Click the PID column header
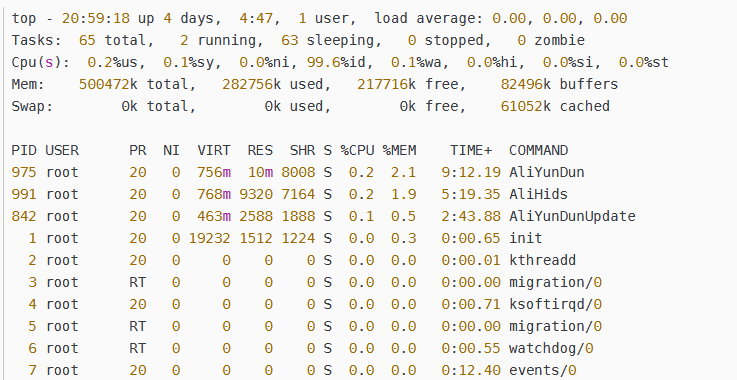 point(24,150)
